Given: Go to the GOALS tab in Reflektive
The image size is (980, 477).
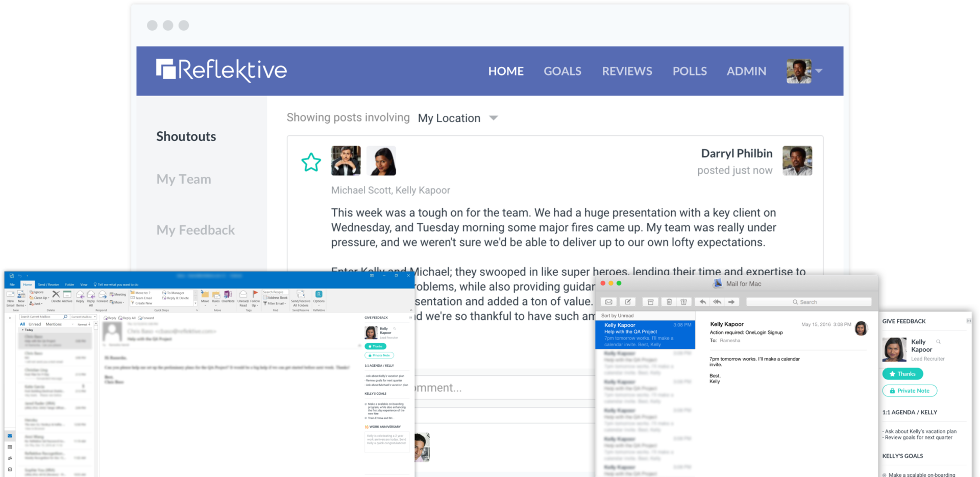Looking at the screenshot, I should 562,71.
